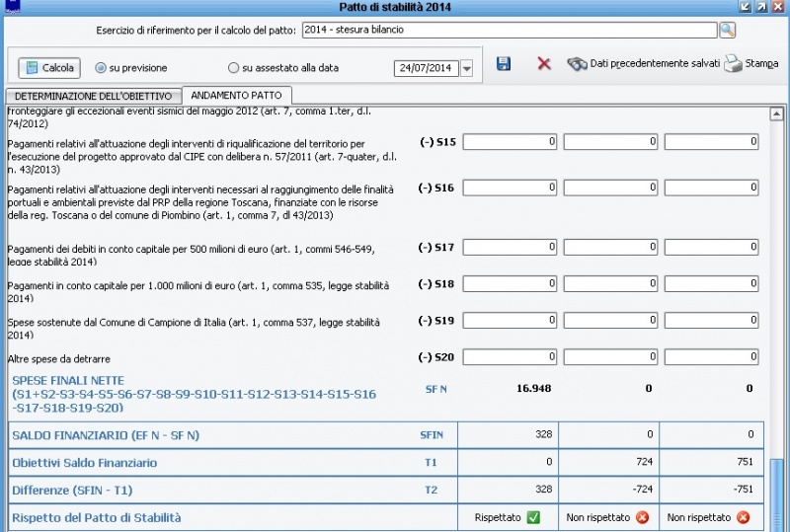Image resolution: width=790 pixels, height=532 pixels.
Task: Click the last red Non rispettato icon
Action: tap(743, 517)
